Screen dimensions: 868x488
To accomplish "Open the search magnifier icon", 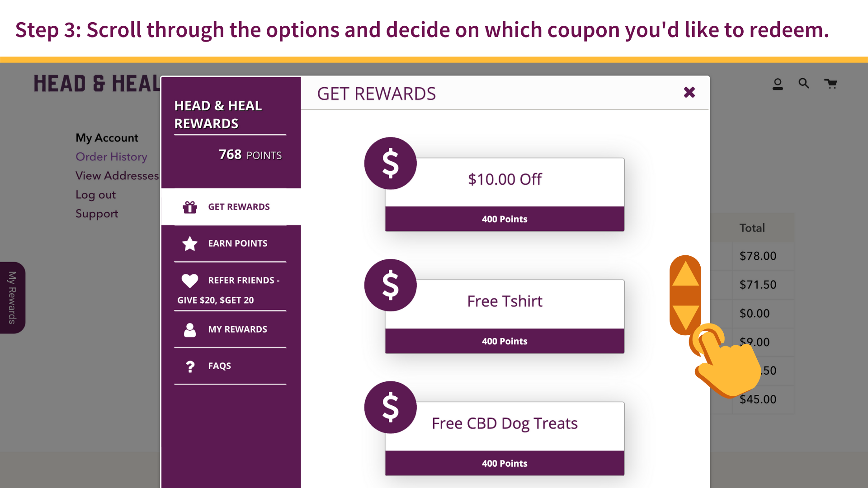I will [x=804, y=84].
